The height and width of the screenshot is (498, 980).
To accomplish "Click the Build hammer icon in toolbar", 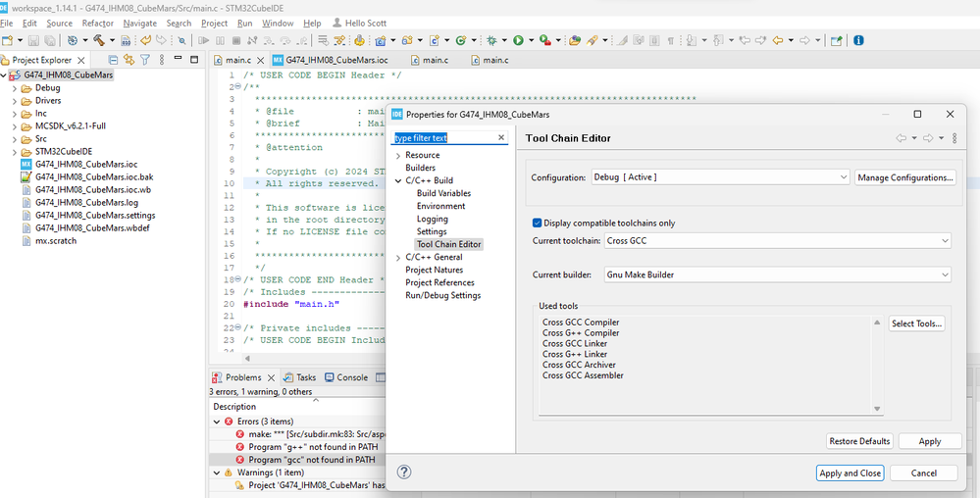I will pyautogui.click(x=98, y=40).
